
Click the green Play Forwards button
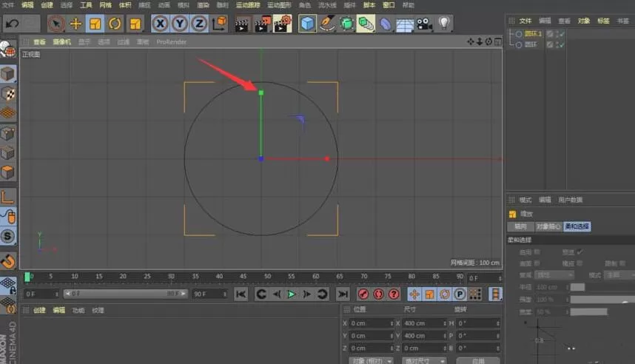tap(291, 294)
